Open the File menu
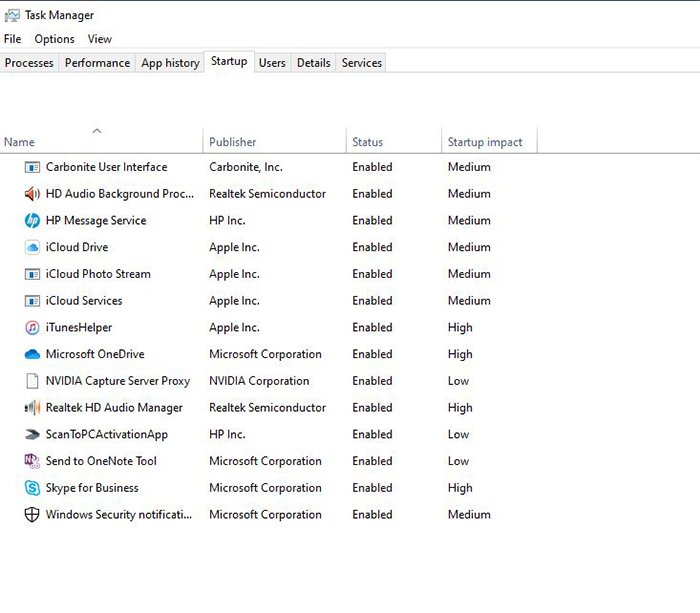The width and height of the screenshot is (700, 613). 12,39
